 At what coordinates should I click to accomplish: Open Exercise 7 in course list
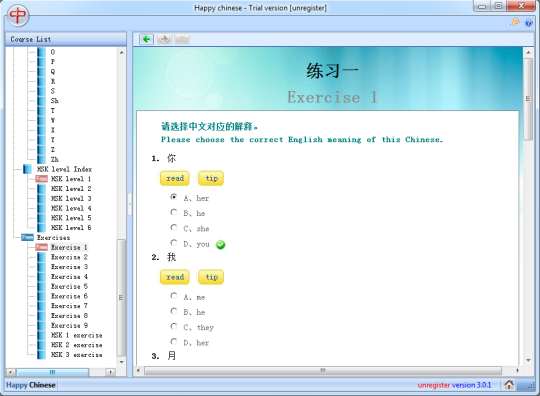tap(69, 306)
